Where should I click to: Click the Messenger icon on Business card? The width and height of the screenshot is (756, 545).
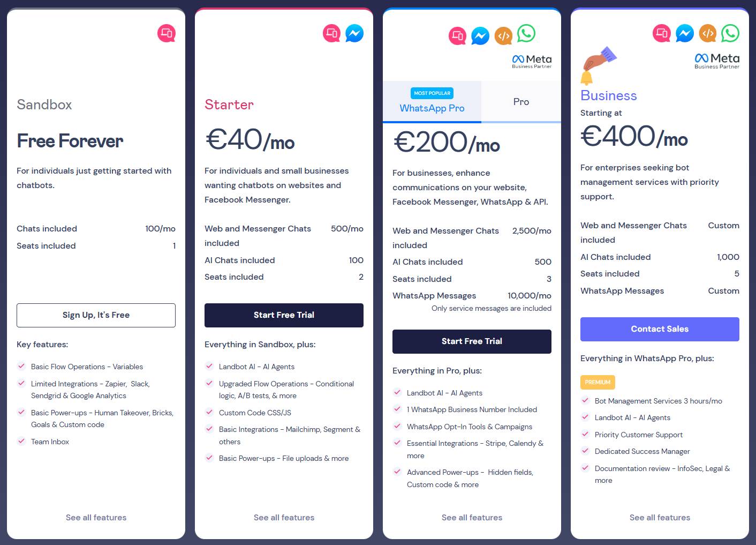point(684,33)
